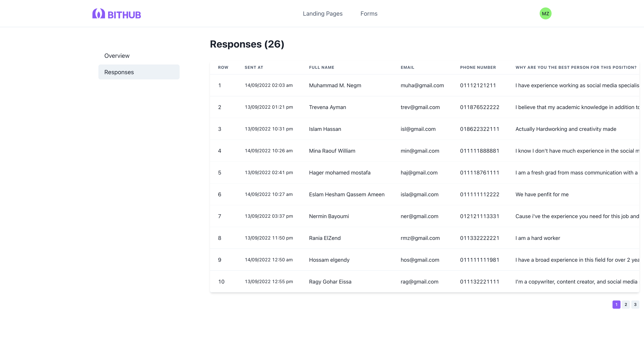644x340 pixels.
Task: Go to page 3 of responses
Action: click(x=635, y=305)
